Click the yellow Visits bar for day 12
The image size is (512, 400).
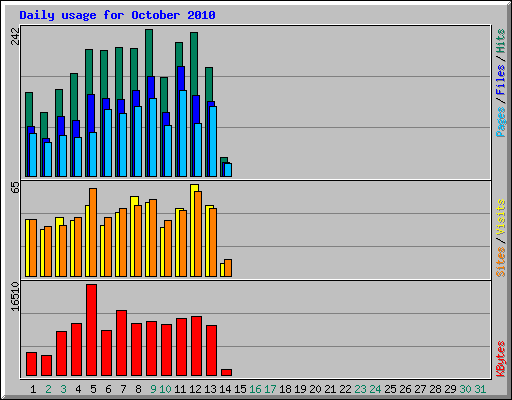tap(192, 230)
